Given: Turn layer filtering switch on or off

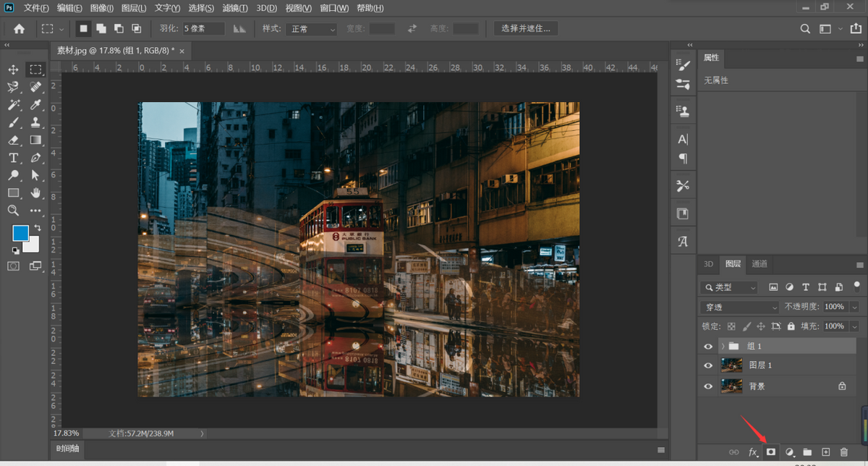Looking at the screenshot, I should [x=856, y=286].
